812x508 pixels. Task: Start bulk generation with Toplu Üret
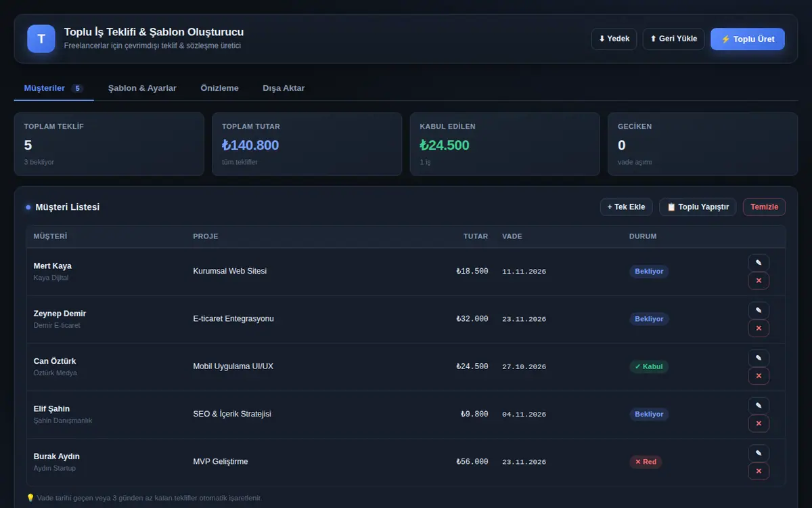(x=748, y=39)
